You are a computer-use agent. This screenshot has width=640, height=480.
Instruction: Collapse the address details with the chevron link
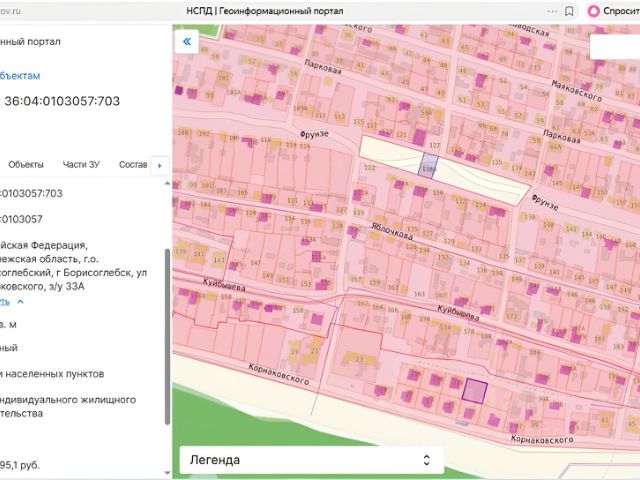tap(20, 302)
